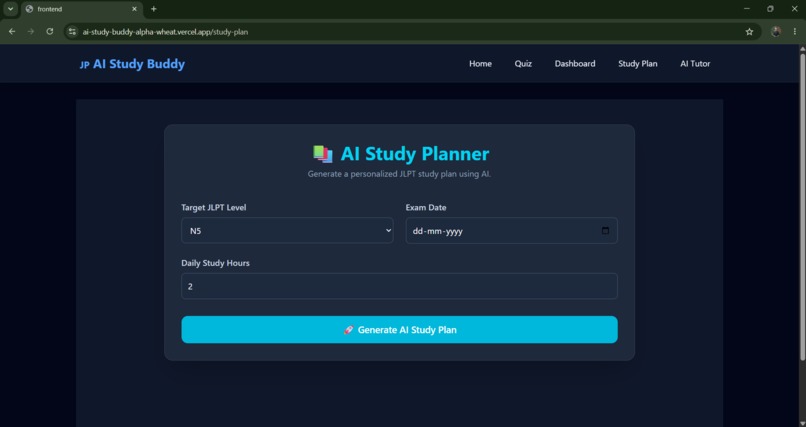806x427 pixels.
Task: Navigate to Home page
Action: coord(480,64)
